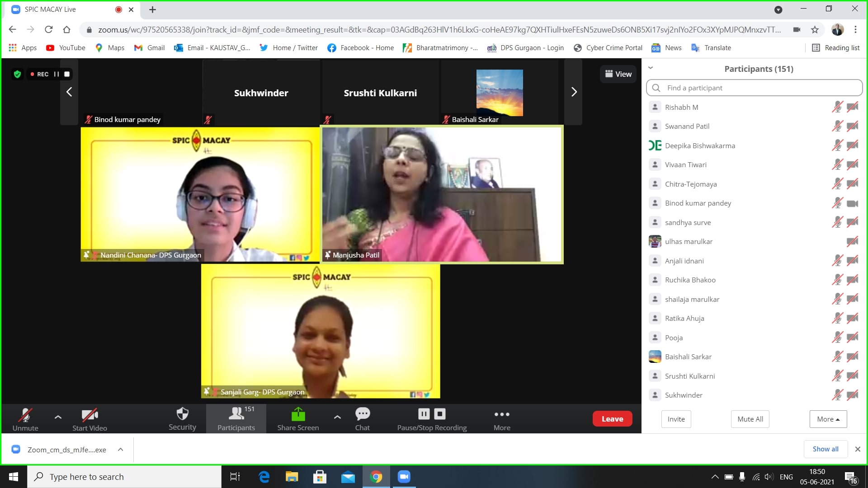Pause recording from top REC indicator
This screenshot has height=488, width=868.
[57, 74]
